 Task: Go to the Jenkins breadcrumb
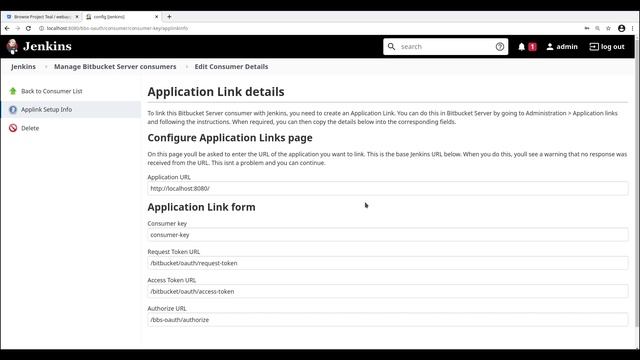click(x=23, y=67)
